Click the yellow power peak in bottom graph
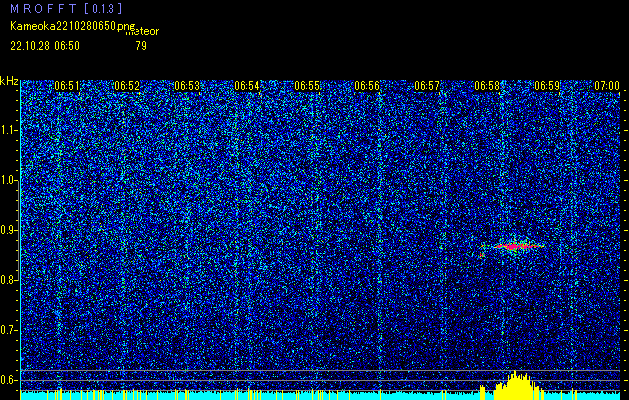This screenshot has width=629, height=400. coord(515,386)
